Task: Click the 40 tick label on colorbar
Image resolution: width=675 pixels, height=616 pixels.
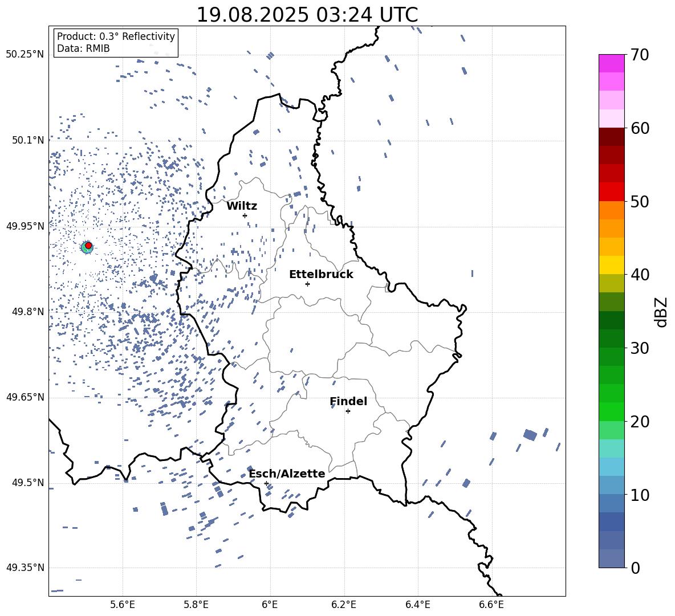Action: [x=639, y=275]
